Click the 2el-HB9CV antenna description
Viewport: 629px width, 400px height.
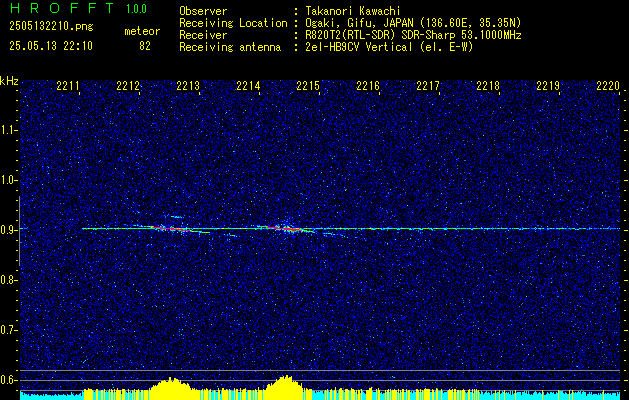coord(389,47)
